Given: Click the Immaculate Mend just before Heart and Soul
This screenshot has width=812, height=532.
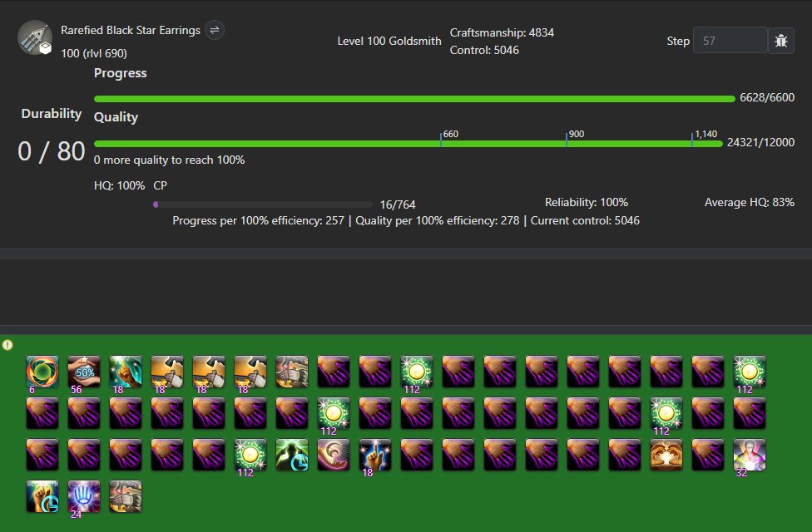Looking at the screenshot, I should tap(250, 455).
